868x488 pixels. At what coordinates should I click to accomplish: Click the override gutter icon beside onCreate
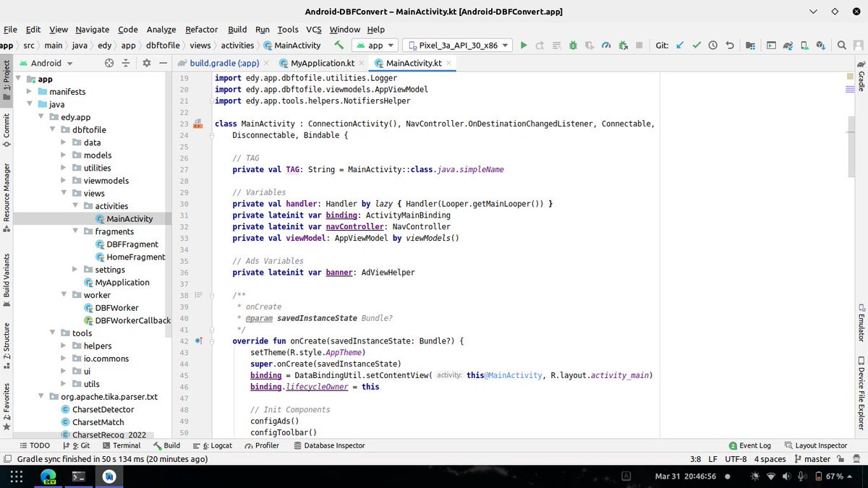[x=198, y=341]
